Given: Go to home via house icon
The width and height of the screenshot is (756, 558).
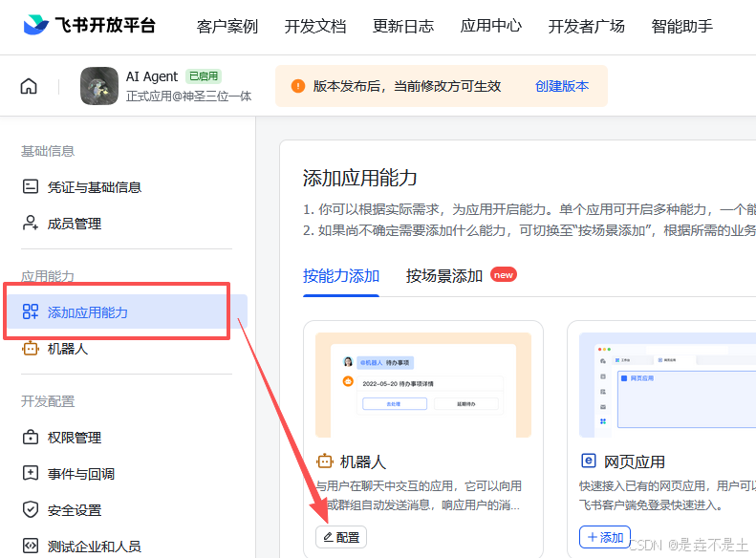Looking at the screenshot, I should coord(29,86).
